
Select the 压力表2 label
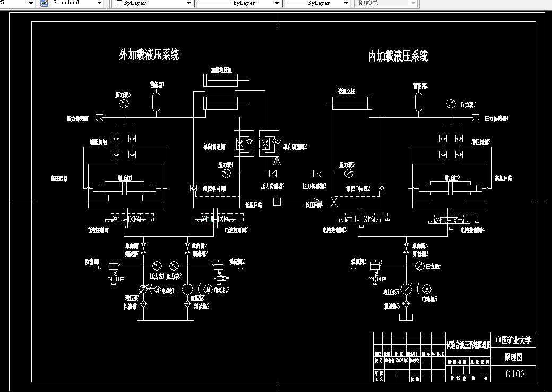(174, 276)
